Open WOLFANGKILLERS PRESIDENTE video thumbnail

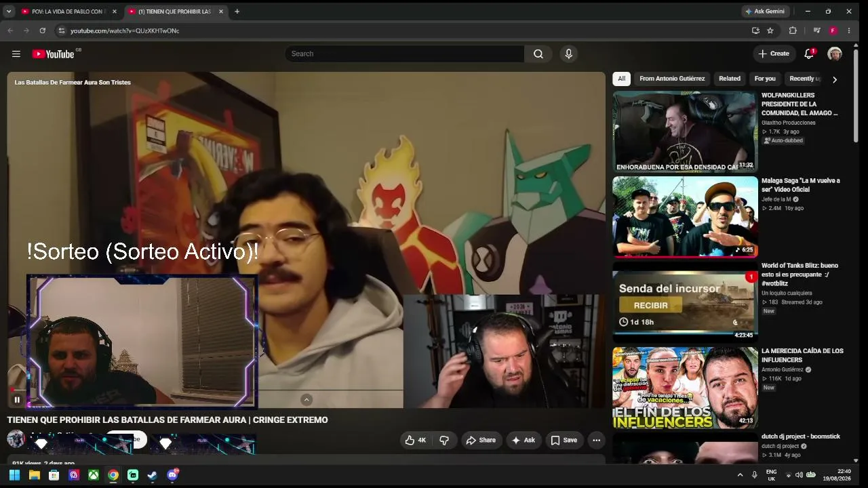click(685, 131)
